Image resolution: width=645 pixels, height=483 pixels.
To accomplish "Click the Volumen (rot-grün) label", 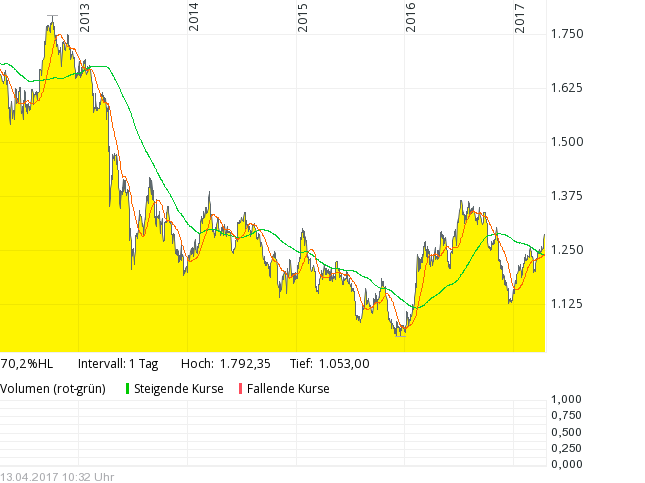I will click(x=55, y=388).
